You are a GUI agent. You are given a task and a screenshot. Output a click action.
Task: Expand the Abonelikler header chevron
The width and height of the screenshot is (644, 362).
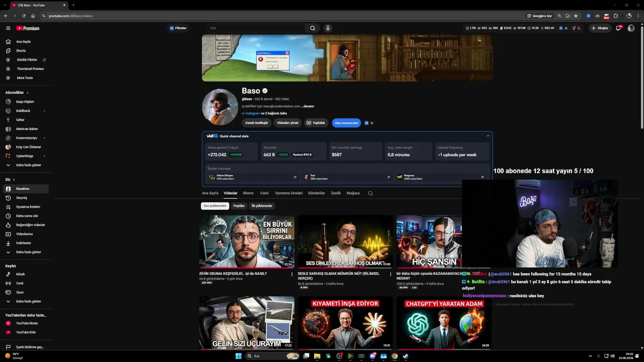coord(28,93)
